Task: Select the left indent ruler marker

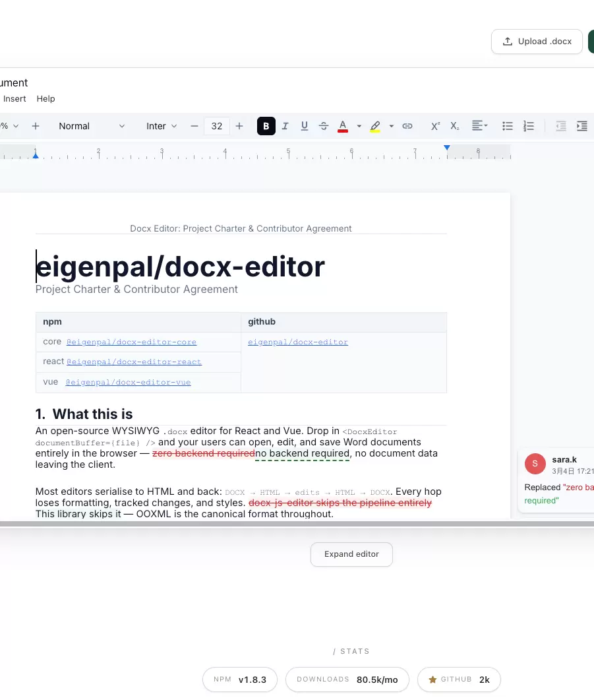Action: 36,155
